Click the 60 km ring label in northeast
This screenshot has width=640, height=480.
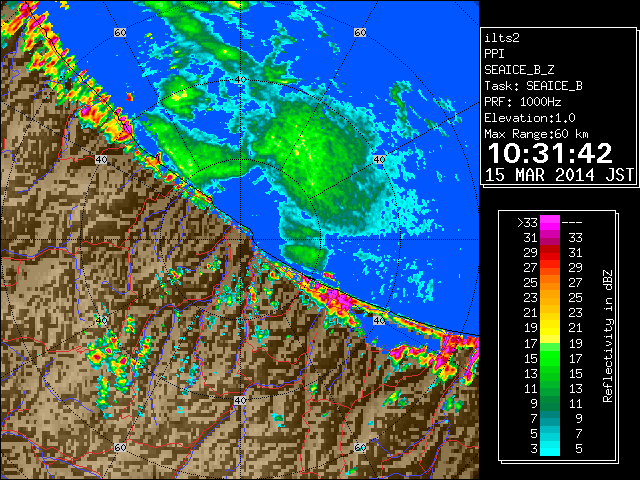click(x=360, y=32)
